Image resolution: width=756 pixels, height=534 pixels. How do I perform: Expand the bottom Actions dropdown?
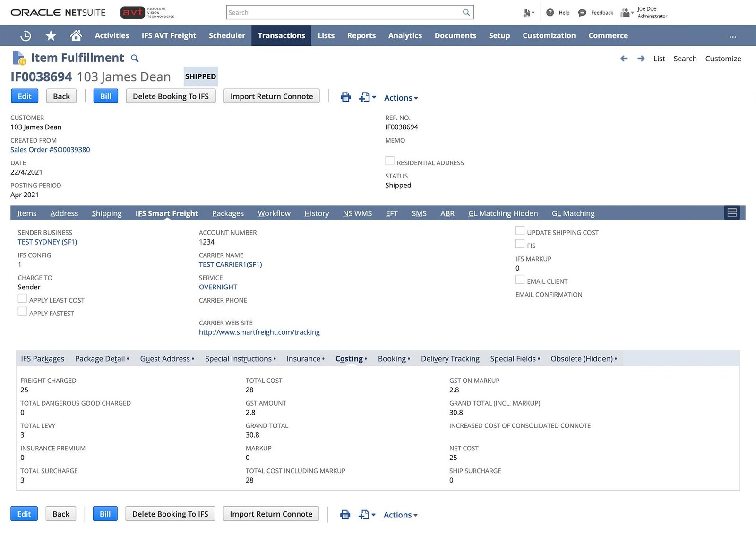(x=400, y=515)
